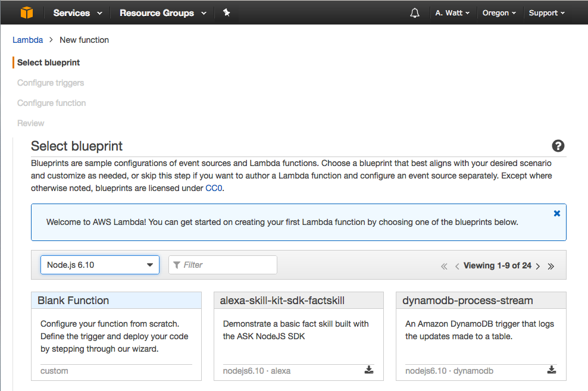Image resolution: width=588 pixels, height=391 pixels.
Task: Click the funnel icon in the Filter box
Action: click(x=176, y=264)
